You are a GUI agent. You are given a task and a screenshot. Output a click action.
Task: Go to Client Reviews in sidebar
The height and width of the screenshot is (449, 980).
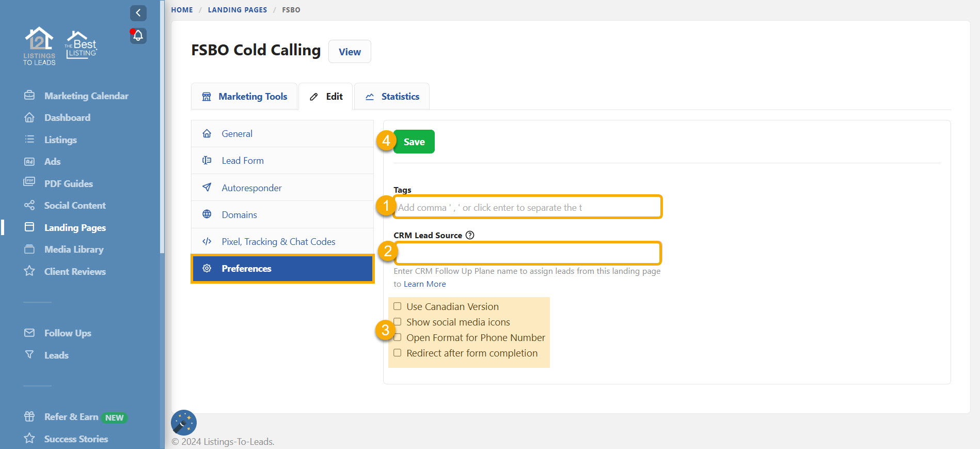(x=74, y=272)
